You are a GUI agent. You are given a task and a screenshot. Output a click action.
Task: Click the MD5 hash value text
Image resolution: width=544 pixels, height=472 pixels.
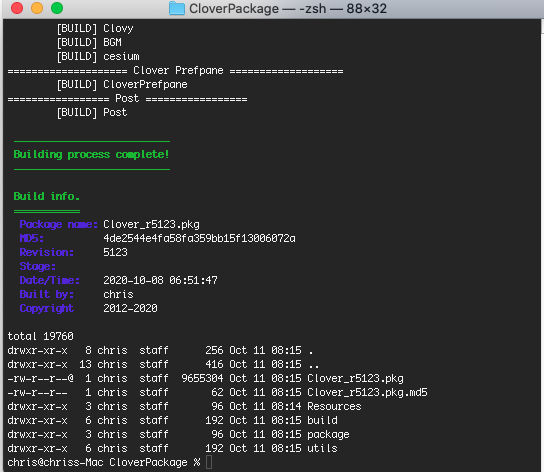pos(199,238)
